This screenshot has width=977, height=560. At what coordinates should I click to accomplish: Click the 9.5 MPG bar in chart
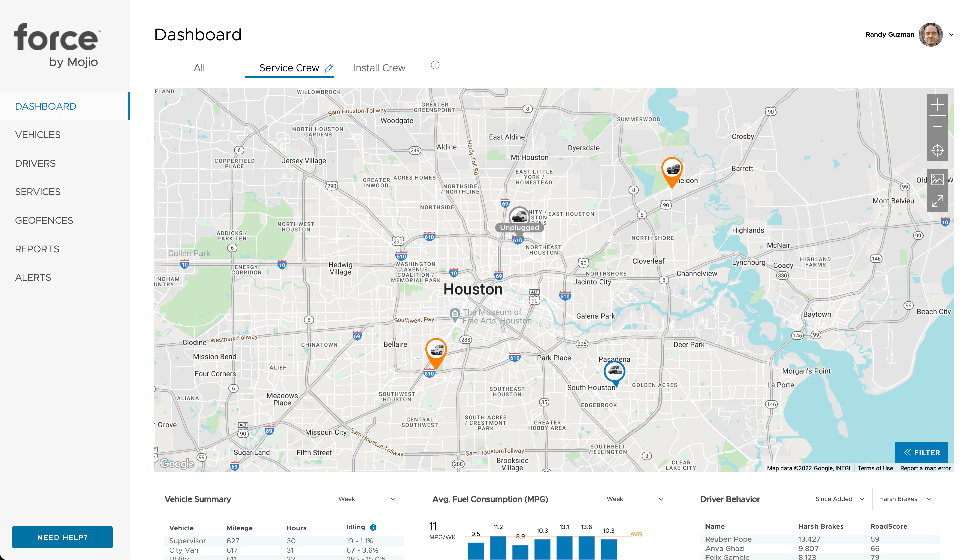475,551
